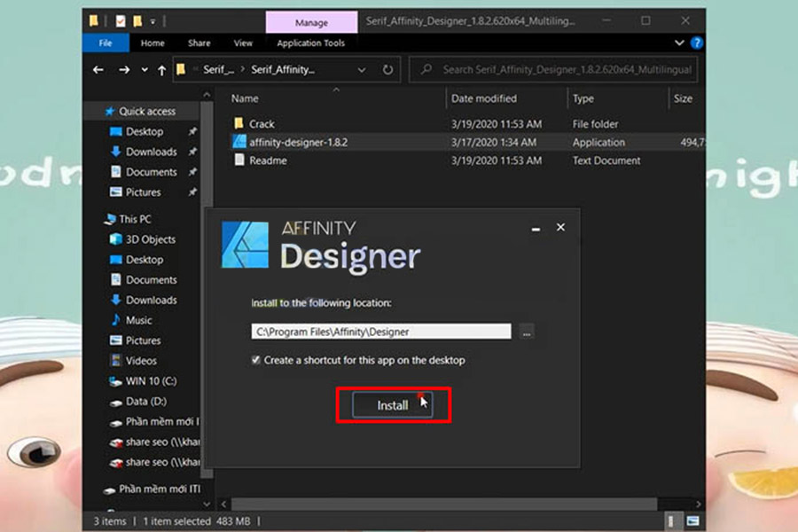Click the up directory arrow
Image resolution: width=798 pixels, height=532 pixels.
point(161,69)
